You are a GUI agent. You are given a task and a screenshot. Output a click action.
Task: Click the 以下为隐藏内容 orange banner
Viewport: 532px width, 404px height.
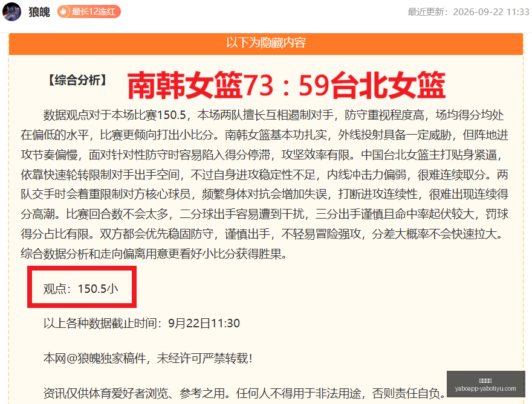(266, 43)
